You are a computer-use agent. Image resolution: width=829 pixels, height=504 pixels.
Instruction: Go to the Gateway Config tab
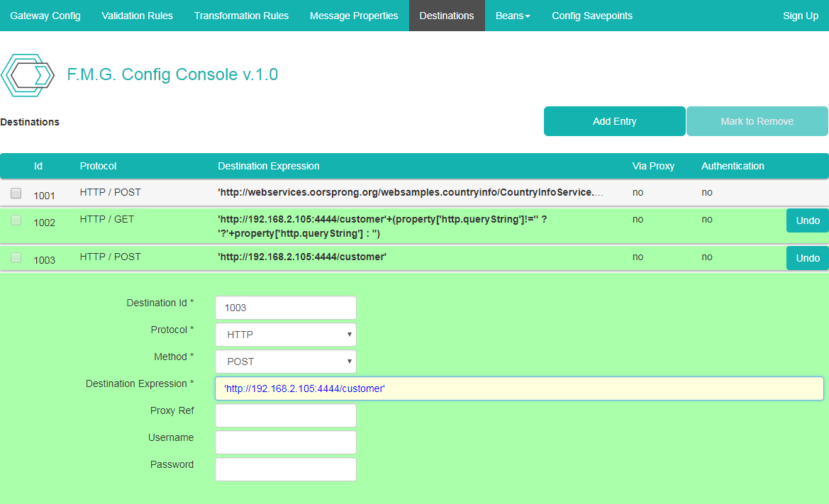[x=45, y=16]
